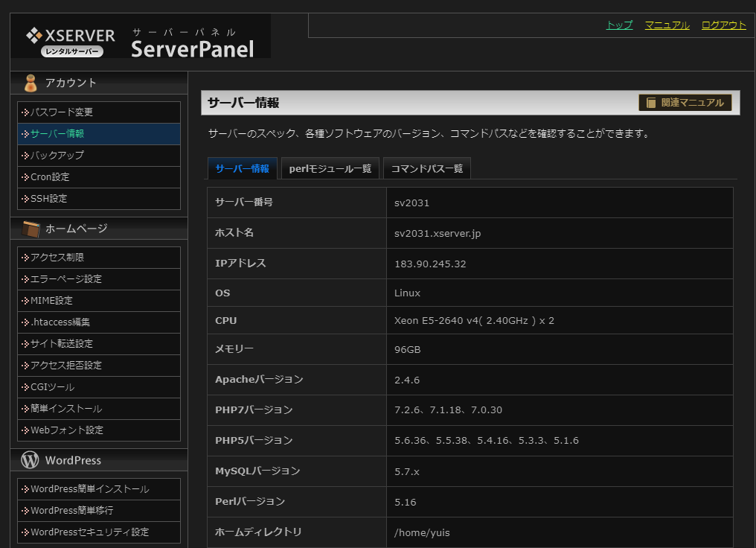This screenshot has width=756, height=548.
Task: Click the XSERVER ServerPanel logo
Action: tap(140, 37)
